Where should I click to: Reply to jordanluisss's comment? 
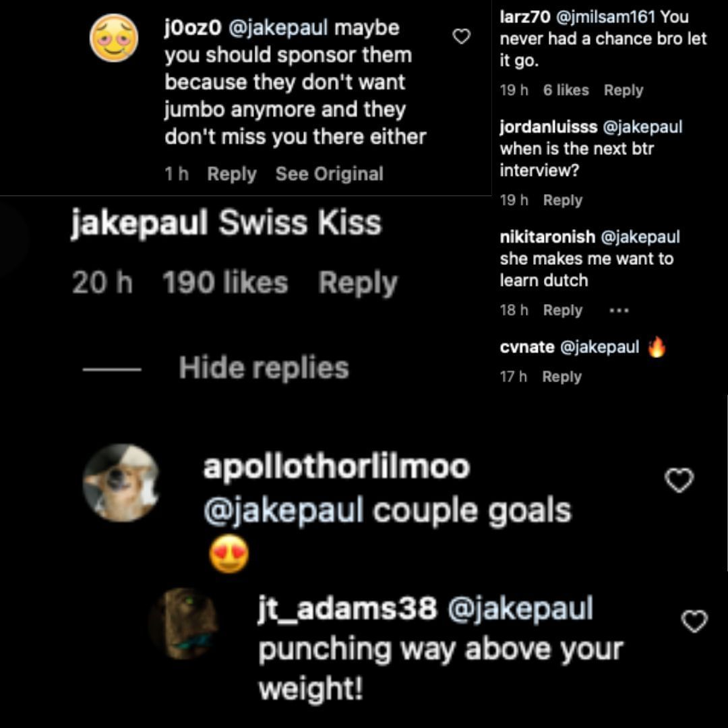[x=563, y=200]
